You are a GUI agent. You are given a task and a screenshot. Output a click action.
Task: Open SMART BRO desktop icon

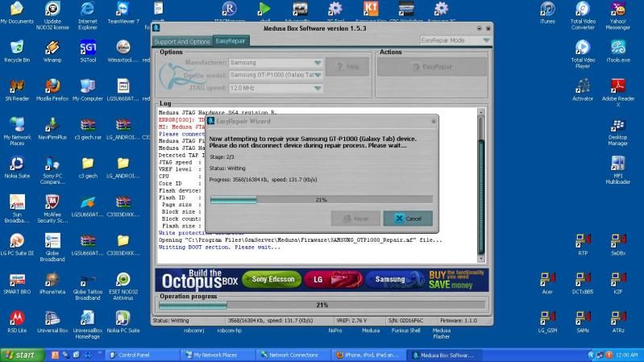pyautogui.click(x=17, y=283)
